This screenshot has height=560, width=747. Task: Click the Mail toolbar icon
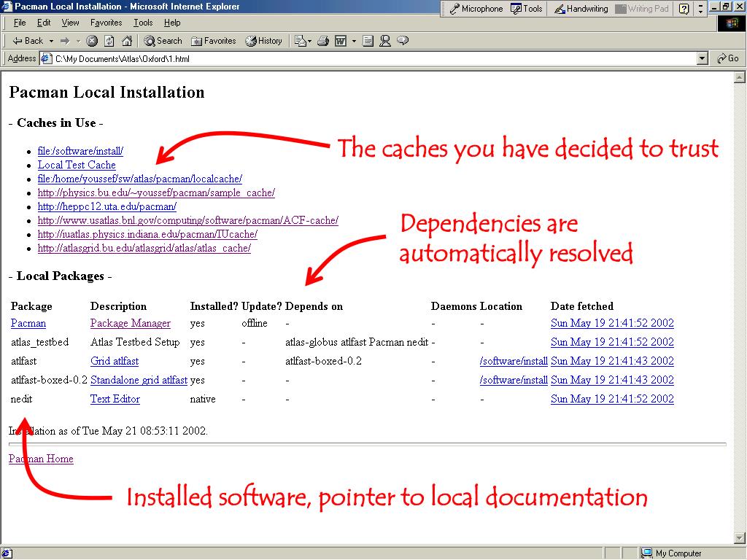coord(300,41)
